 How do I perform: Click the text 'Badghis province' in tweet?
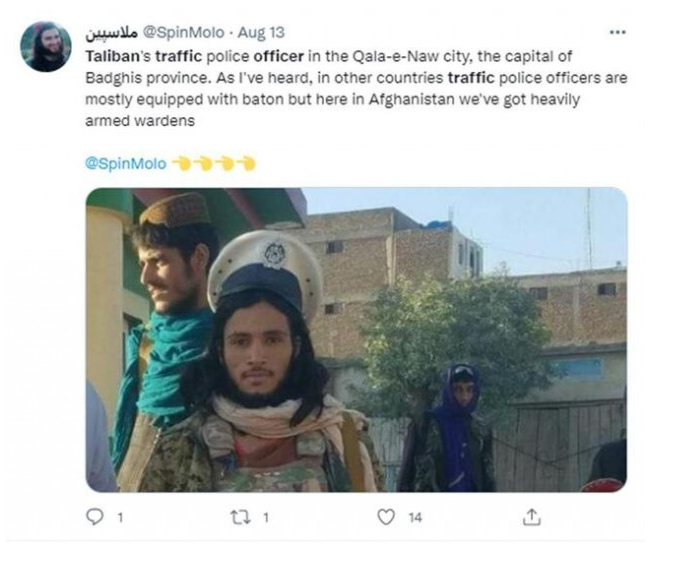[146, 78]
